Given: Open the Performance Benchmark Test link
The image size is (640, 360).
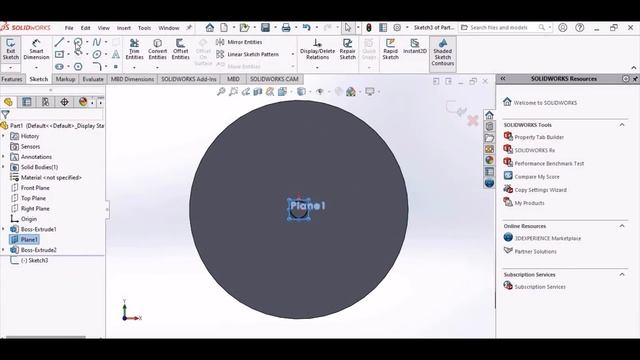Looking at the screenshot, I should pyautogui.click(x=549, y=163).
